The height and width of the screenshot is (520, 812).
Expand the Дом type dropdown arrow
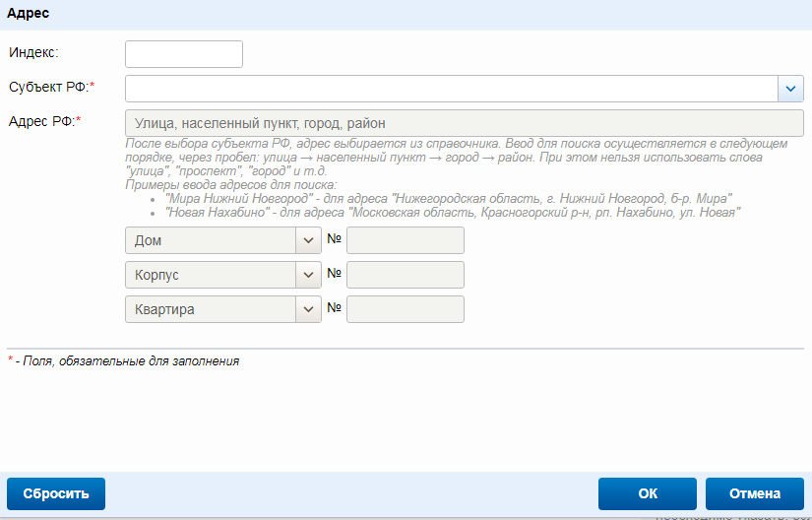(x=308, y=240)
